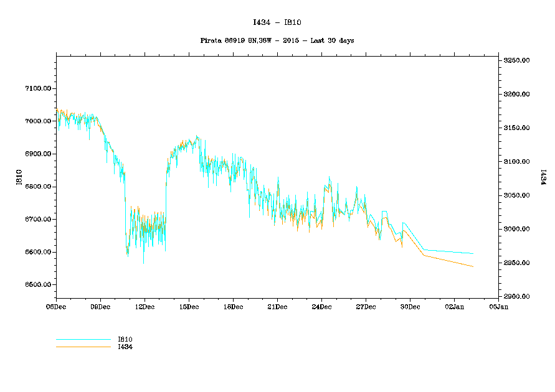Click the 3100.00 right axis tick label
Viewport: 555px width, 392px height.
[x=517, y=162]
